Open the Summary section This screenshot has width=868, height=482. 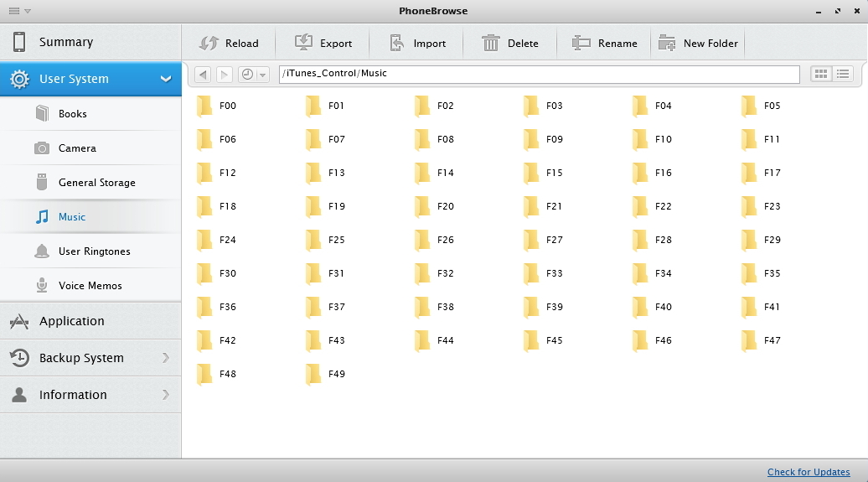pos(90,42)
